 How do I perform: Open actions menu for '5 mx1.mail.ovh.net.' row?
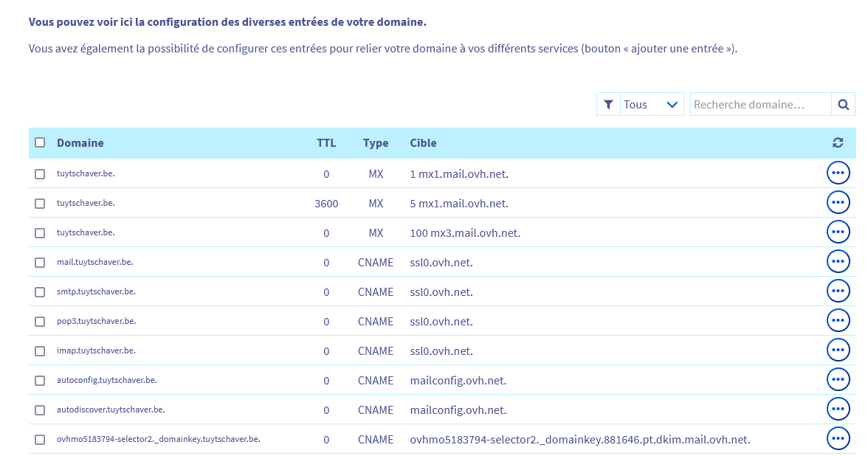838,202
